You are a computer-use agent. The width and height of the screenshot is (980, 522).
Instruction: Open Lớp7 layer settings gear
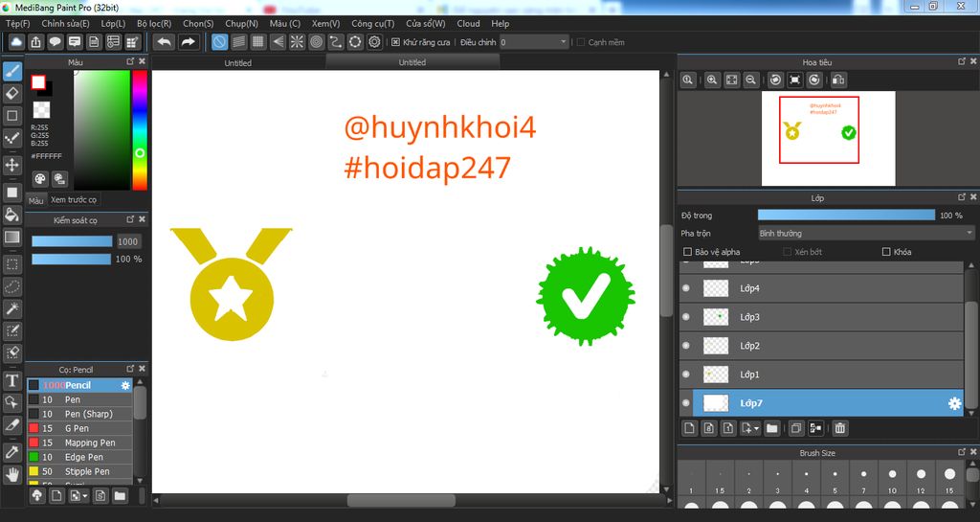(954, 404)
